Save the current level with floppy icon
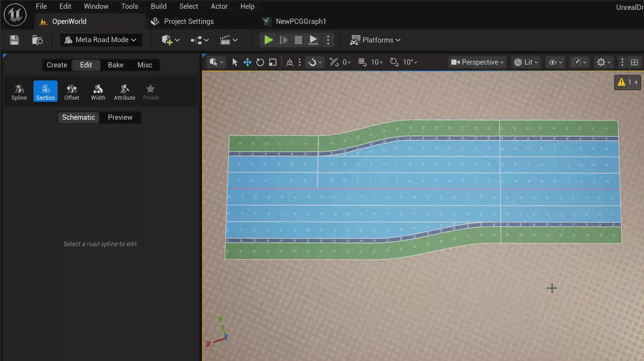This screenshot has height=361, width=644. (14, 40)
